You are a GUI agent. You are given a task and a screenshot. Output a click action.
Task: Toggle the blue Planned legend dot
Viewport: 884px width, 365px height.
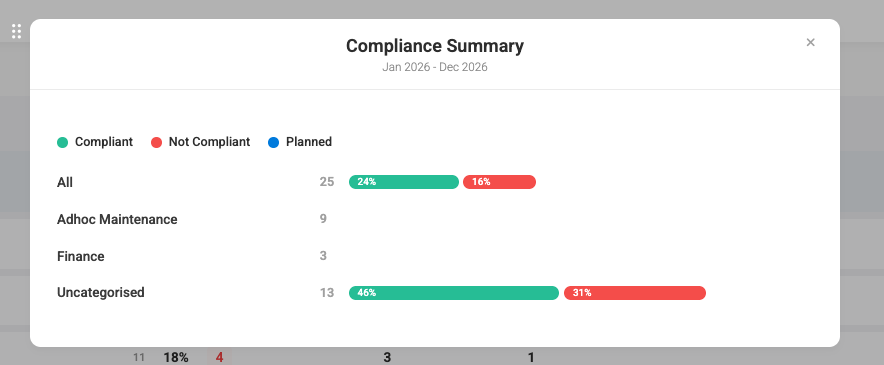click(x=273, y=142)
